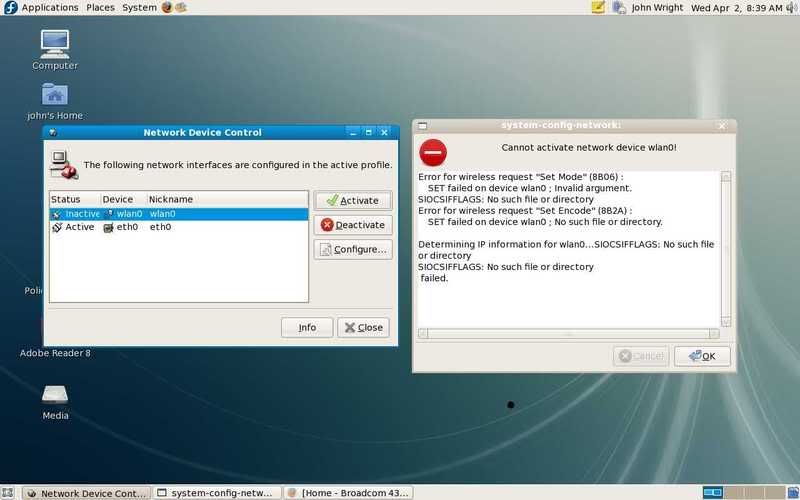Open john's Home folder icon

coord(55,101)
